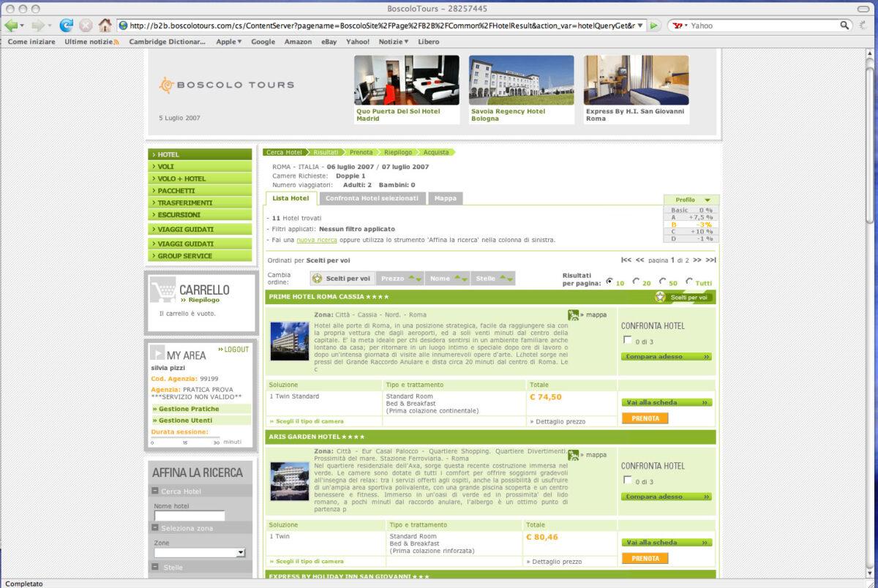Screen dimensions: 878x588
Task: Open the PACCHETTI menu item
Action: [200, 191]
